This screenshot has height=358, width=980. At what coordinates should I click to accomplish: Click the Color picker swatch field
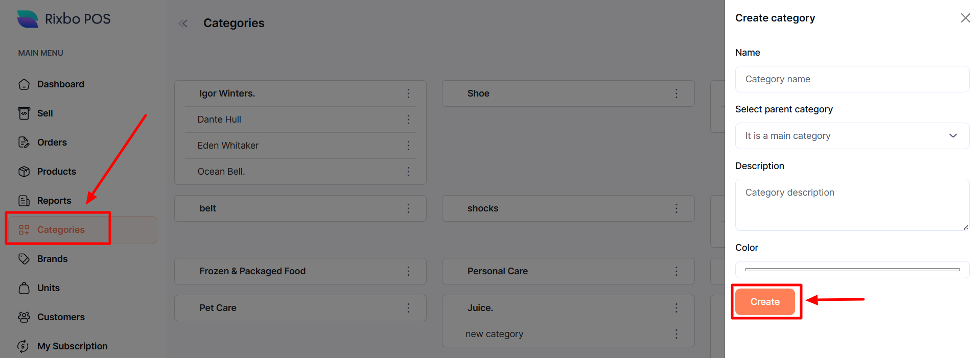pos(852,270)
